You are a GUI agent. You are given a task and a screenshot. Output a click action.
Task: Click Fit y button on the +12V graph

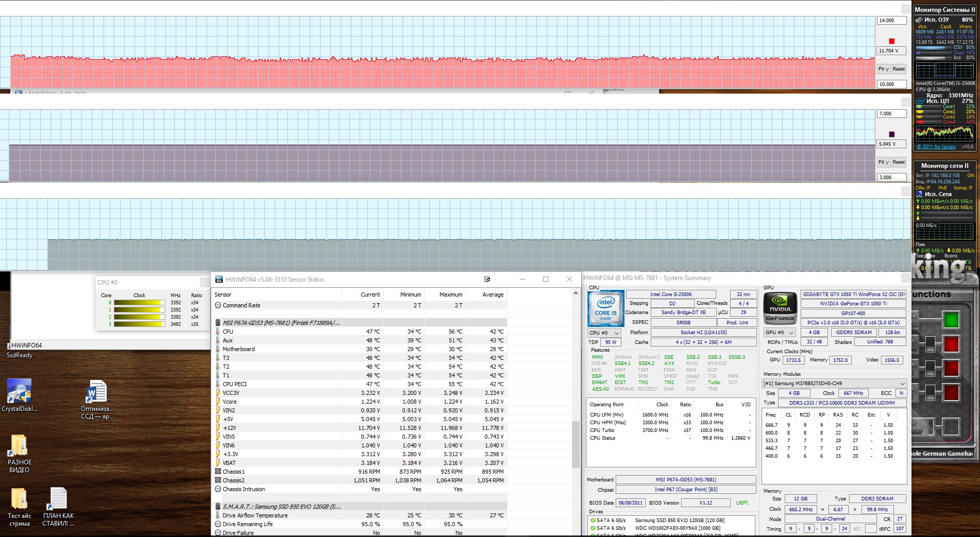883,69
